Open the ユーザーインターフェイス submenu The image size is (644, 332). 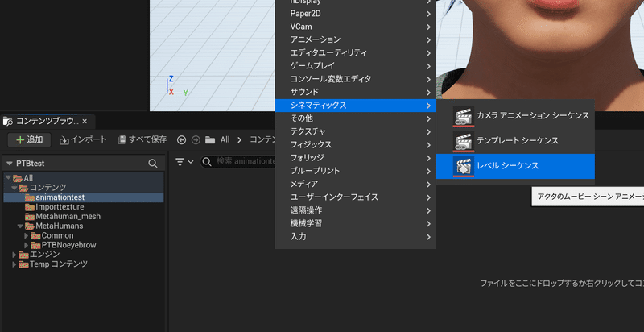(x=355, y=197)
